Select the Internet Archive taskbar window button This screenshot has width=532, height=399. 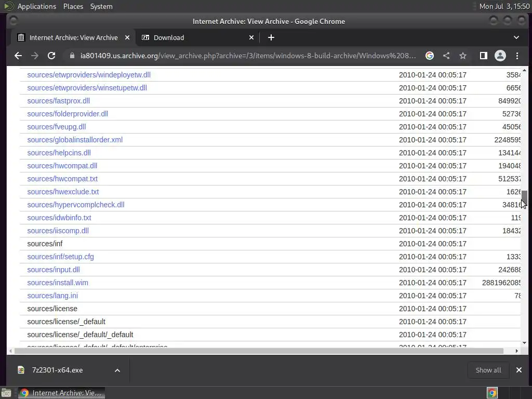pos(61,393)
